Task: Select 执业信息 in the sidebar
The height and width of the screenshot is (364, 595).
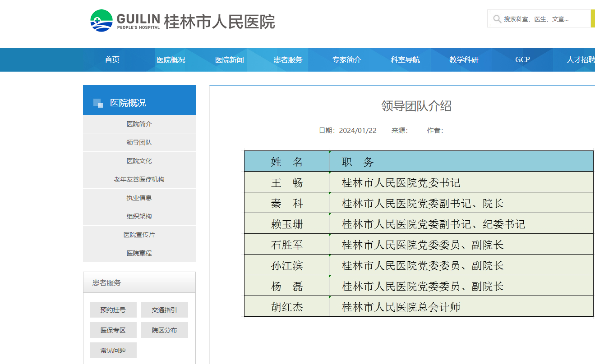Action: 139,198
